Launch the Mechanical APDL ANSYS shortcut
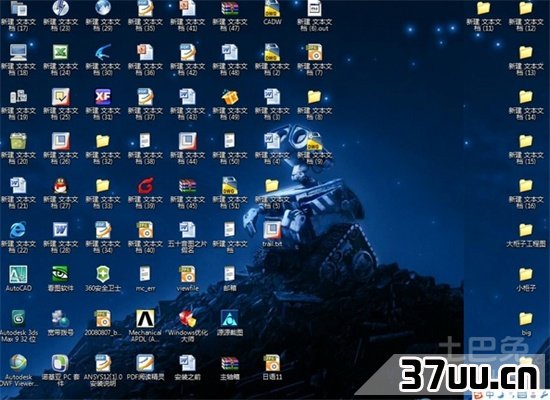The width and height of the screenshot is (550, 400). (145, 319)
